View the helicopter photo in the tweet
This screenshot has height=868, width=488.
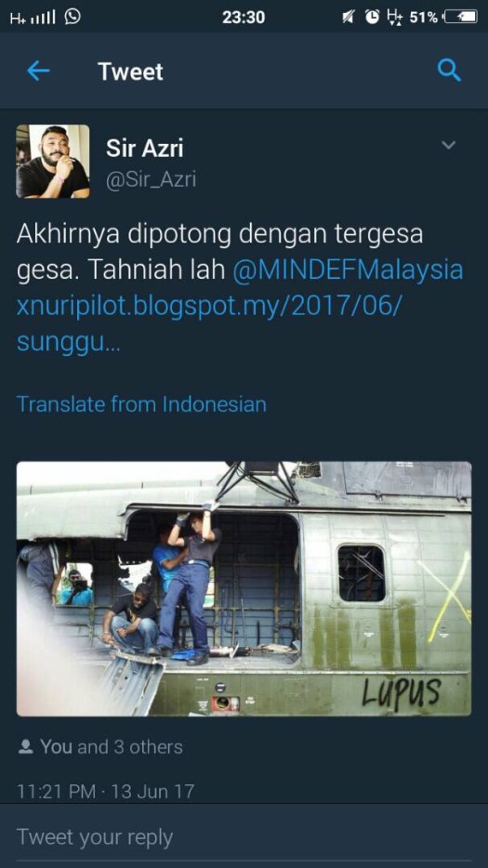point(244,588)
